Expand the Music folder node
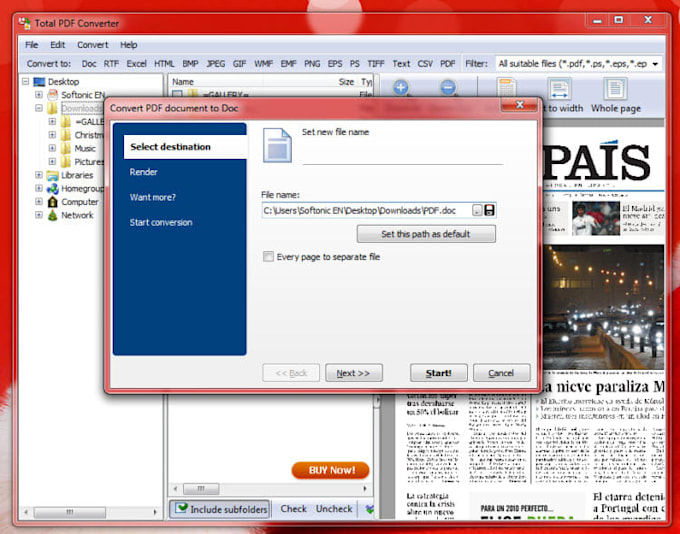 click(x=52, y=148)
